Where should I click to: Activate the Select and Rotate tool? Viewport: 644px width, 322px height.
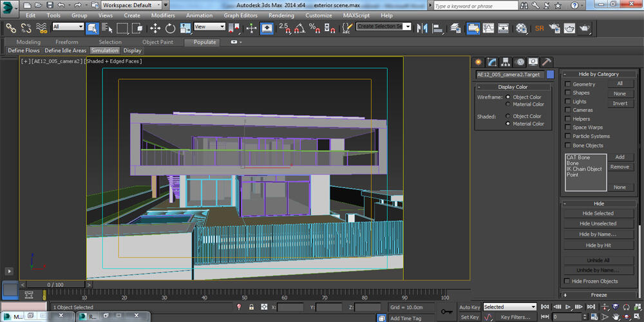tap(170, 28)
